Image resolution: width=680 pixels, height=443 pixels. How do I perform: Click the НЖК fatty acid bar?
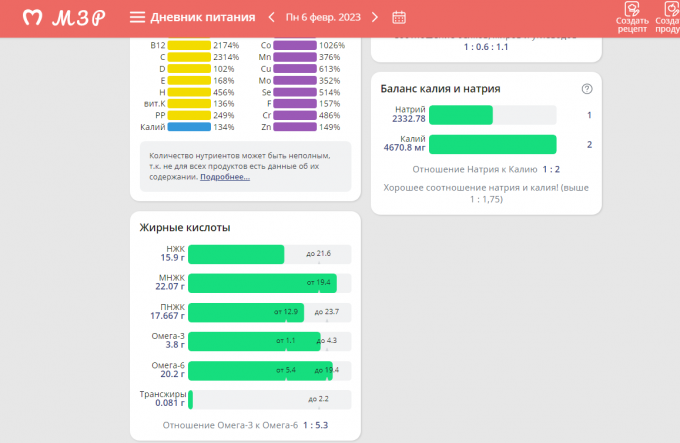point(237,254)
